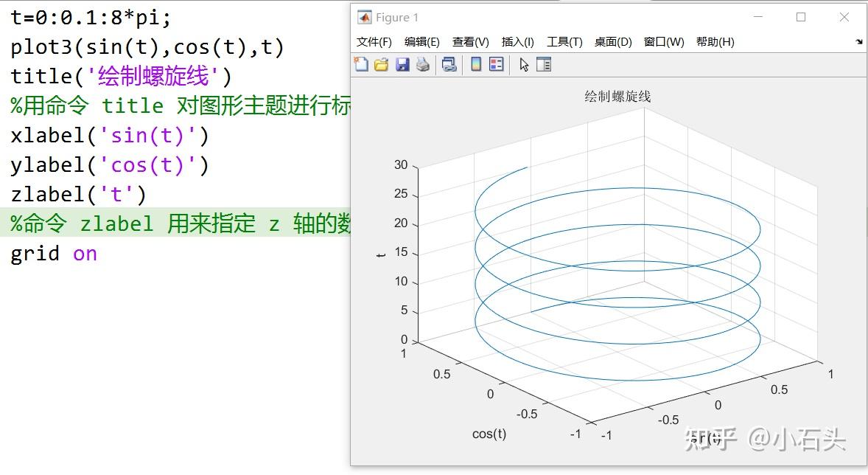Open the 窗口(W) menu
The height and width of the screenshot is (475, 868).
tap(664, 42)
